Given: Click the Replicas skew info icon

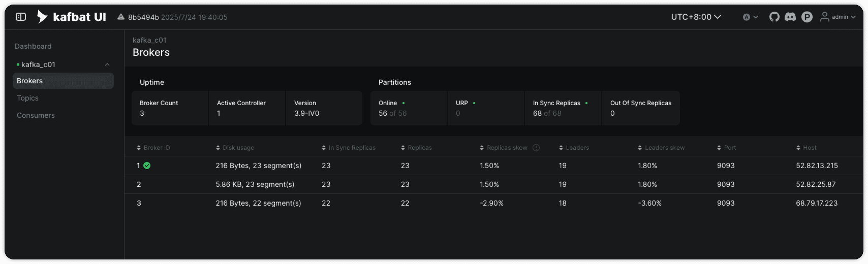Looking at the screenshot, I should (536, 148).
